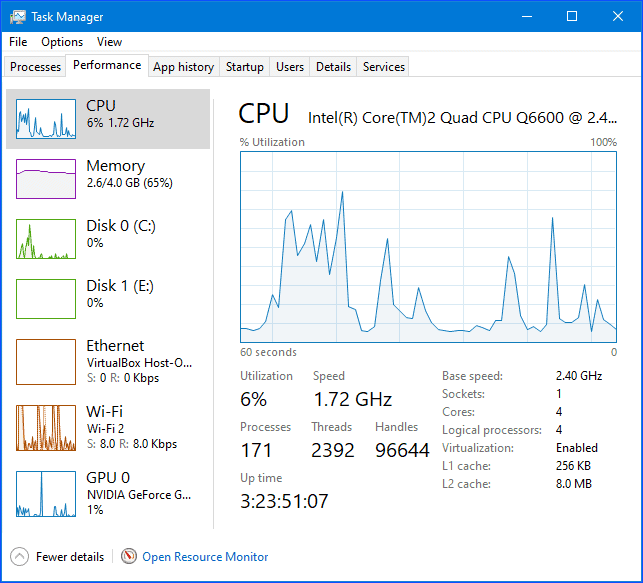The height and width of the screenshot is (583, 643).
Task: Open the Memory usage graph thumbnail
Action: [x=46, y=179]
